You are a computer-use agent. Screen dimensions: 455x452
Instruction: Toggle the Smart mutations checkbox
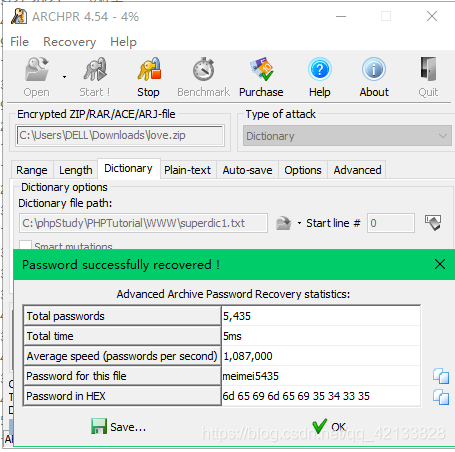(x=25, y=246)
